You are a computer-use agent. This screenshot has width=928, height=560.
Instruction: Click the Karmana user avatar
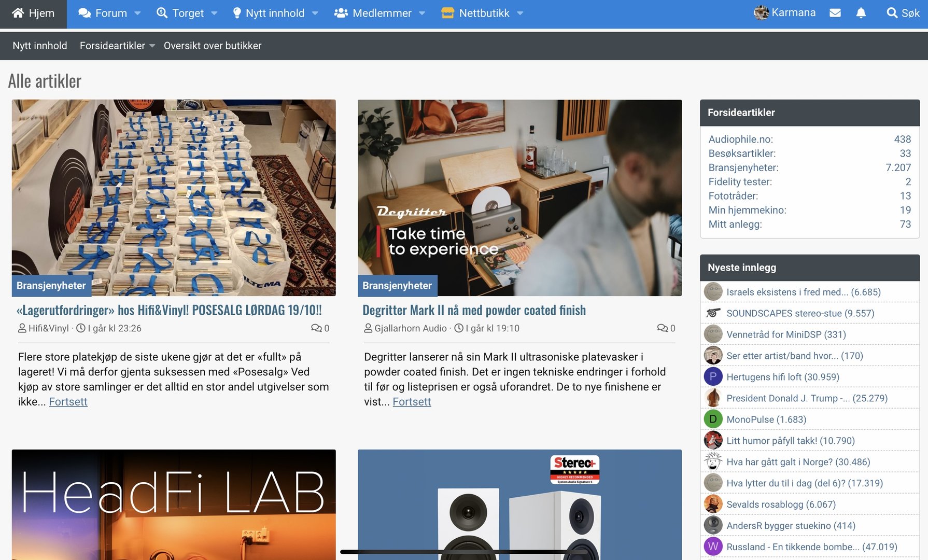point(761,13)
